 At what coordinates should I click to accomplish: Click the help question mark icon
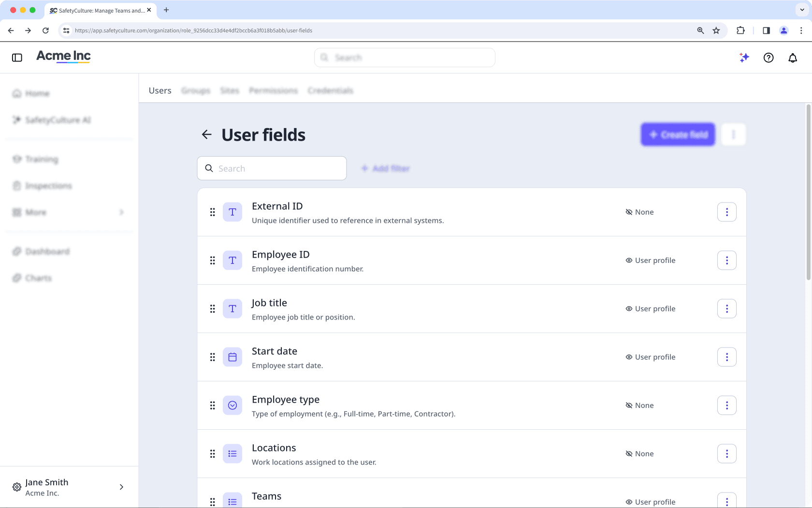[768, 58]
